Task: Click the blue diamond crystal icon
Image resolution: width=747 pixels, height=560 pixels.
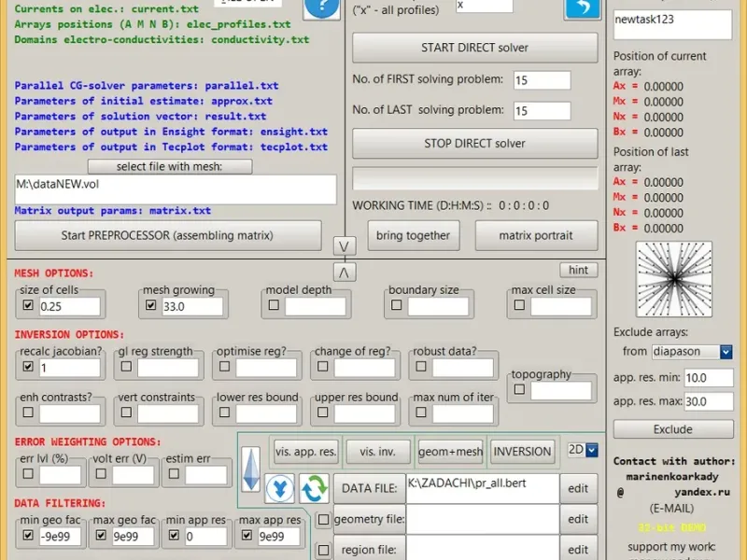Action: 250,469
